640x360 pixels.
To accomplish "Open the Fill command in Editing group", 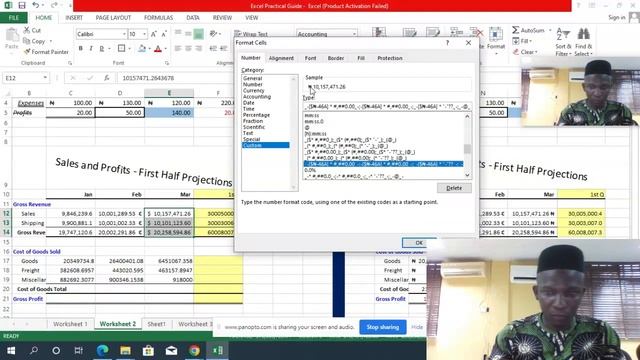I will 522,41.
